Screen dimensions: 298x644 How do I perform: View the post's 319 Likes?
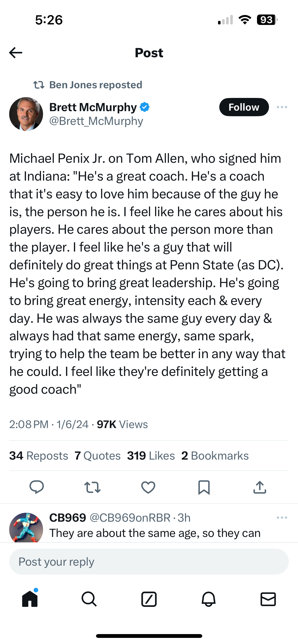[x=151, y=456]
